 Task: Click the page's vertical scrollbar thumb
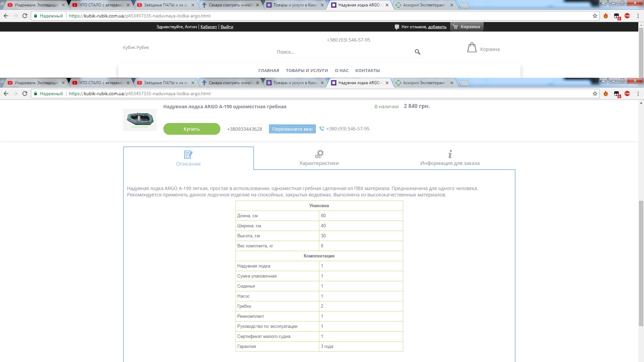coord(641,263)
